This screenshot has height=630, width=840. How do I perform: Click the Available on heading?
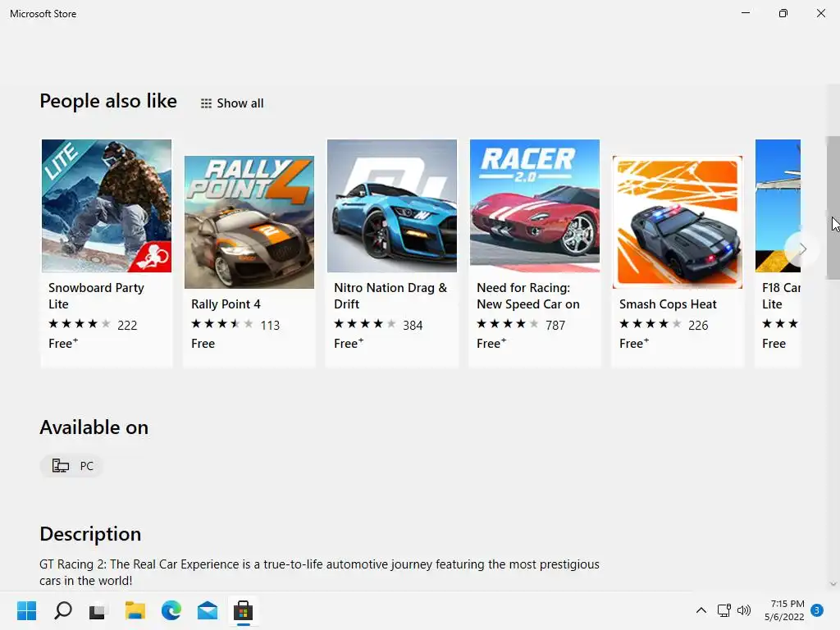[94, 427]
